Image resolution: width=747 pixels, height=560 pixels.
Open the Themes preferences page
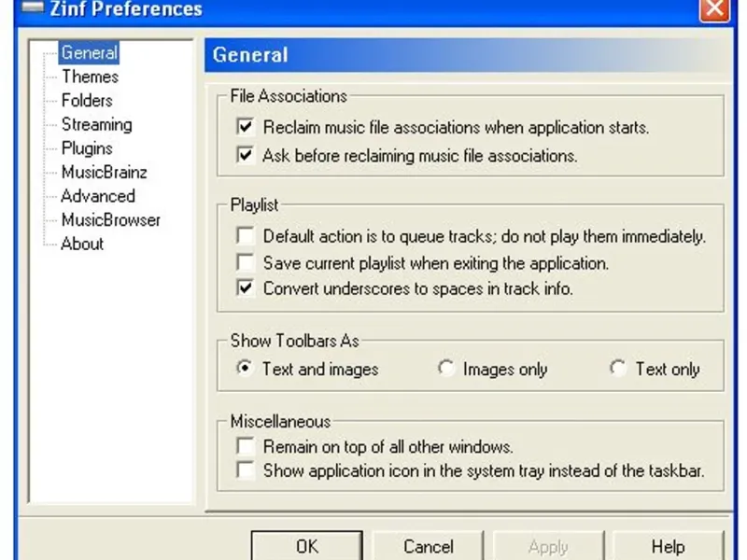(x=90, y=77)
